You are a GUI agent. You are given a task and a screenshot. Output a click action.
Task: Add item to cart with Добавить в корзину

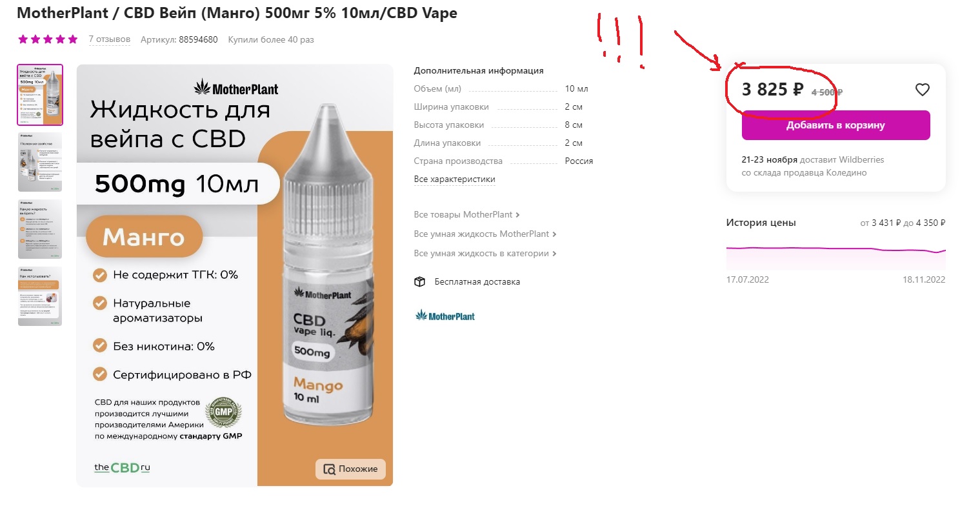[x=835, y=125]
